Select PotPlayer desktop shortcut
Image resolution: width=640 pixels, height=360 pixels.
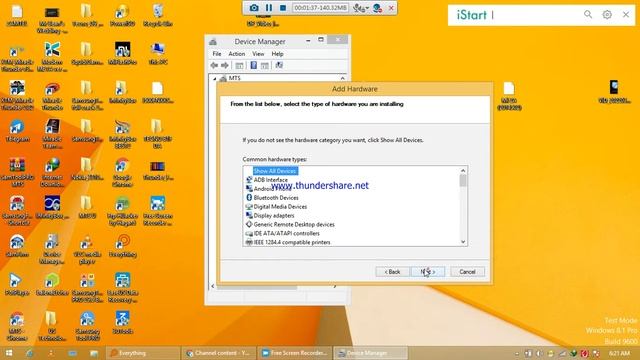click(17, 285)
